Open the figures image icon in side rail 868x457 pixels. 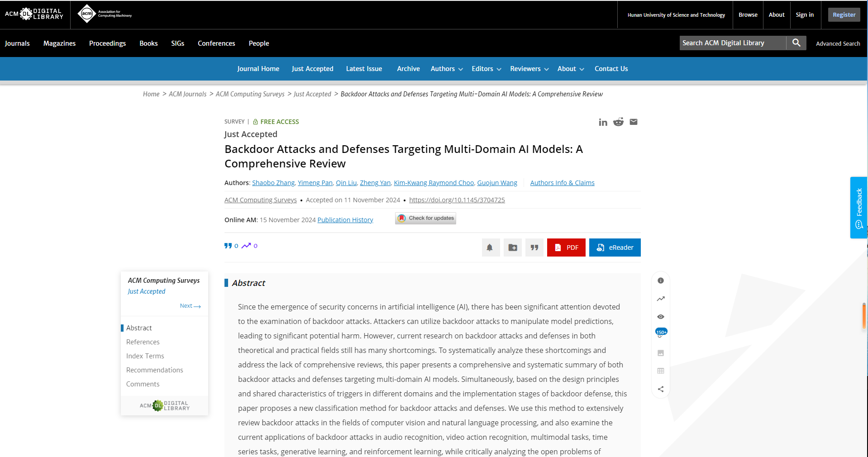(x=661, y=353)
